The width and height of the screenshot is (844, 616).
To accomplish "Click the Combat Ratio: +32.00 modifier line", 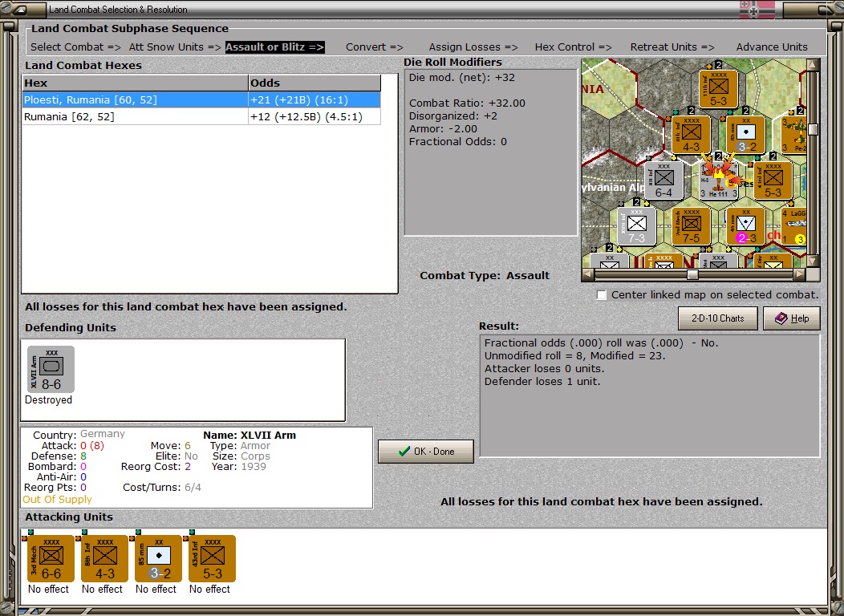I will pos(467,103).
